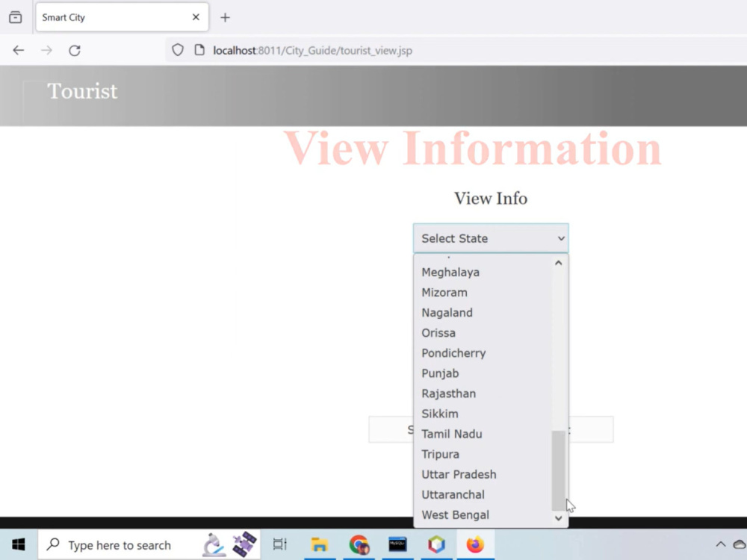Open Task View on the taskbar
Screen dimensions: 747x560
pos(280,544)
